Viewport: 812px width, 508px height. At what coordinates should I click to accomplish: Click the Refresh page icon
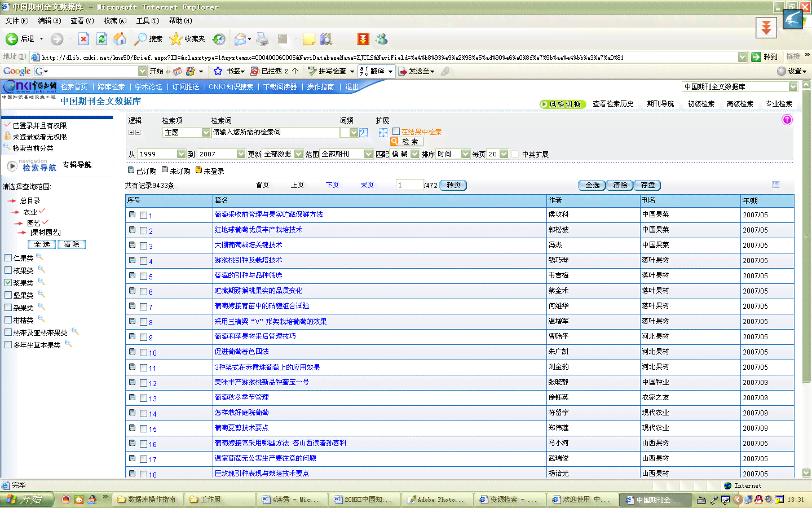[101, 38]
